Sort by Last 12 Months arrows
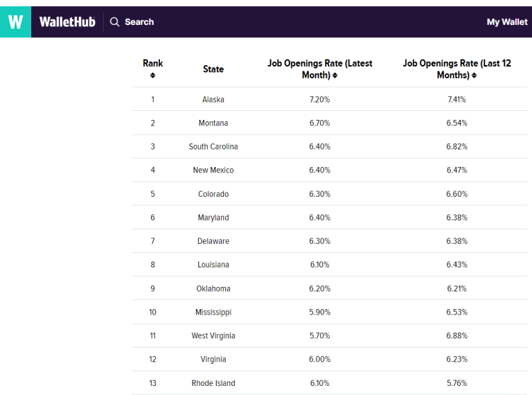The width and height of the screenshot is (532, 395). click(474, 76)
